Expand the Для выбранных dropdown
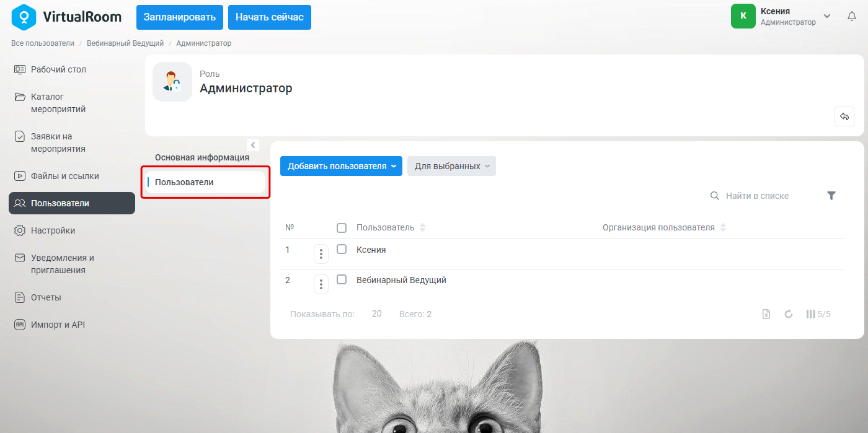Screen dimensions: 868x433 pyautogui.click(x=451, y=166)
